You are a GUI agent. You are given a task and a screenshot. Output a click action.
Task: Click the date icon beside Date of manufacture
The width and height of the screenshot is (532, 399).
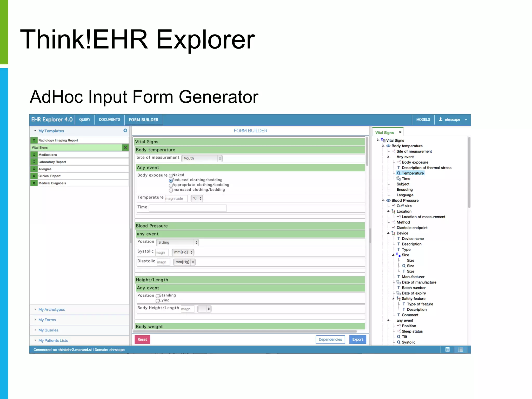point(398,282)
